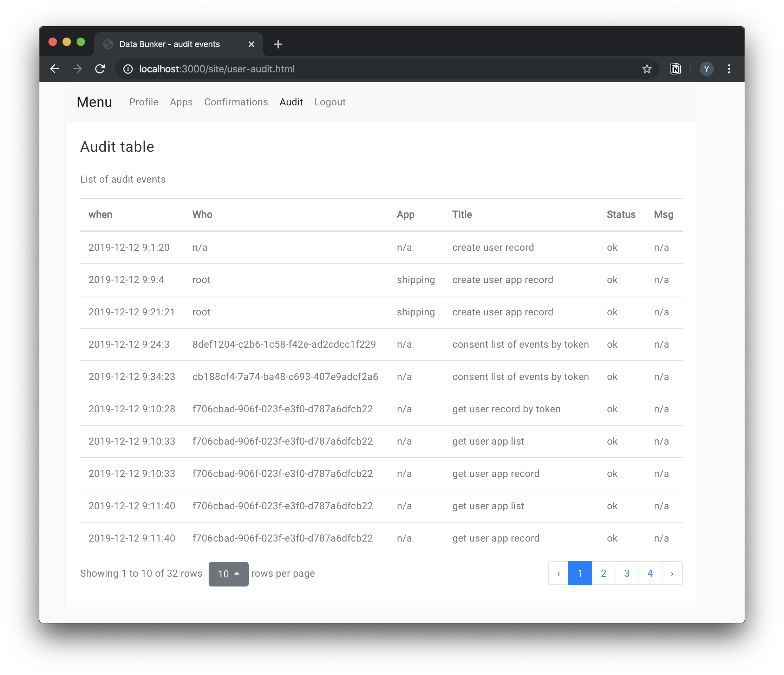This screenshot has height=675, width=784.
Task: Open a new tab with plus icon
Action: pyautogui.click(x=278, y=44)
